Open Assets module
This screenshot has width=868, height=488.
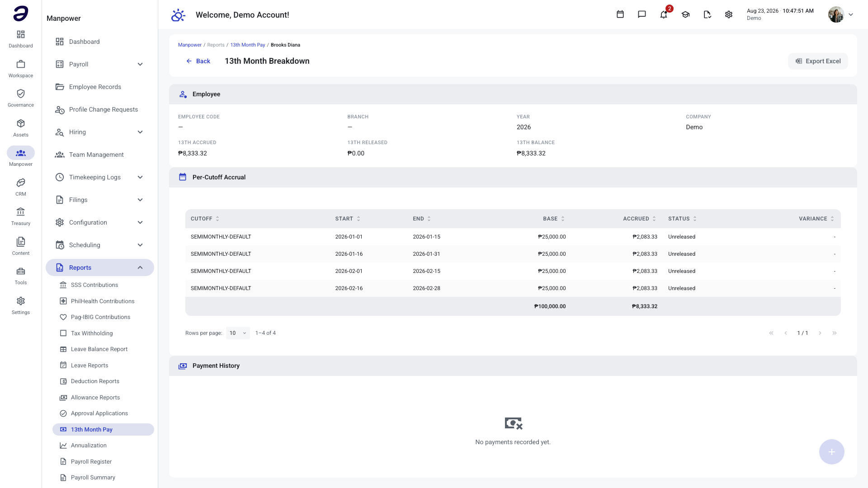tap(21, 128)
